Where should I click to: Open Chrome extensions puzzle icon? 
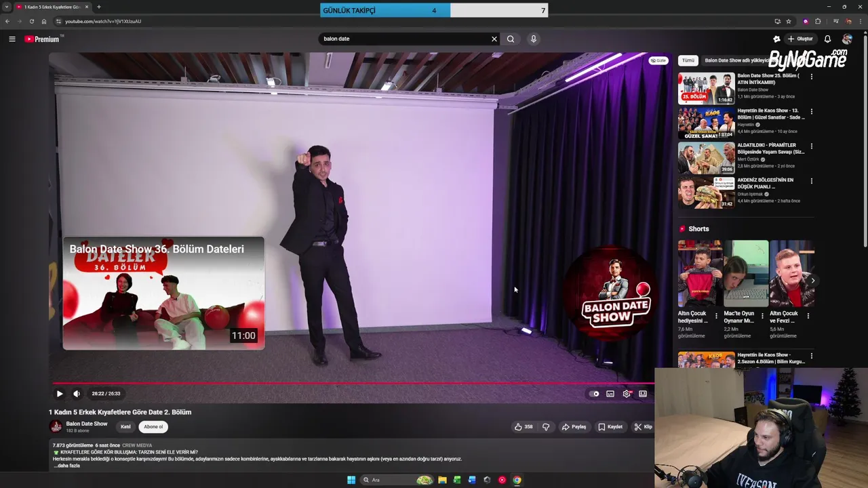coord(818,21)
